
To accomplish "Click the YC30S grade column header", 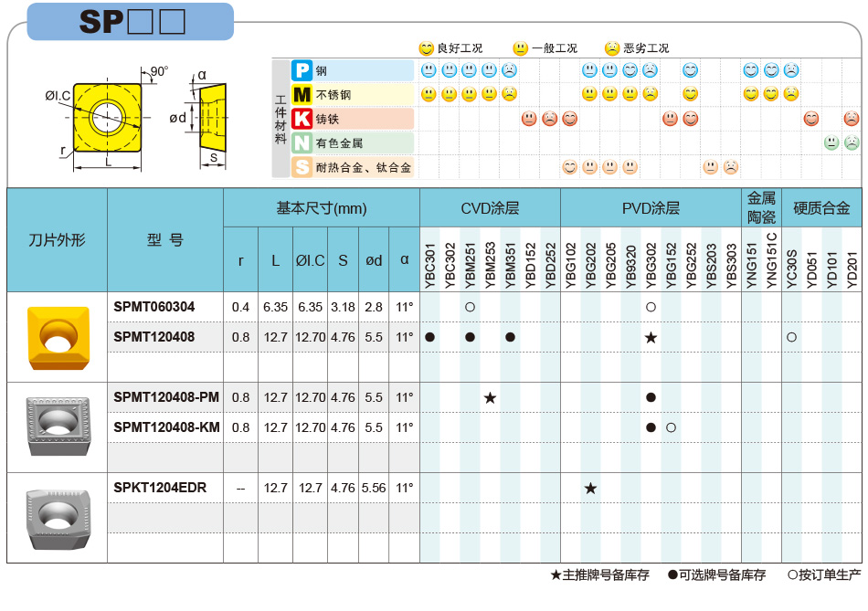I will tap(791, 269).
